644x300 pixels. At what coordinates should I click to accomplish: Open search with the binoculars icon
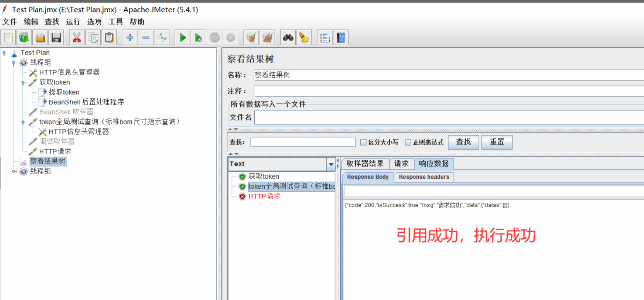point(288,38)
